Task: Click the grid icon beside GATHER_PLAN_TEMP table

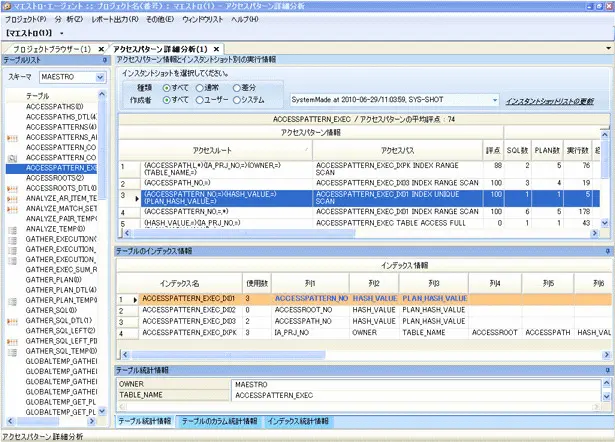Action: [x=13, y=301]
